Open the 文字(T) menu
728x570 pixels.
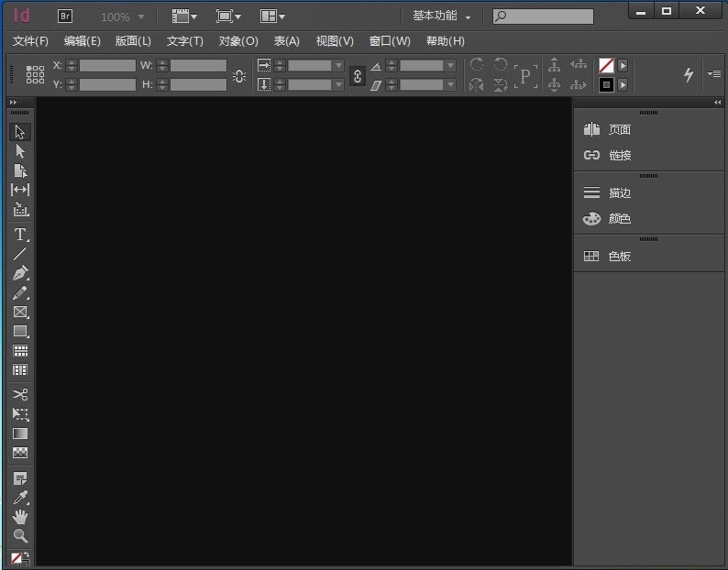coord(185,41)
